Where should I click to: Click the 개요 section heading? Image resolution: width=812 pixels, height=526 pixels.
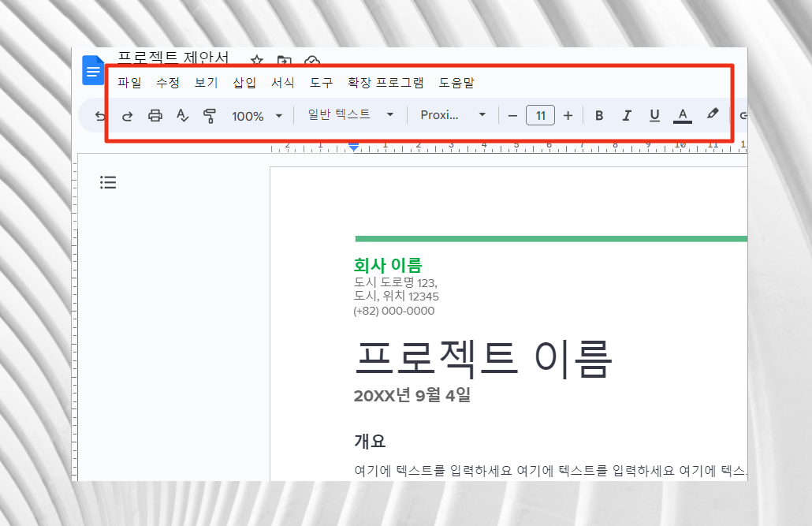pos(370,441)
